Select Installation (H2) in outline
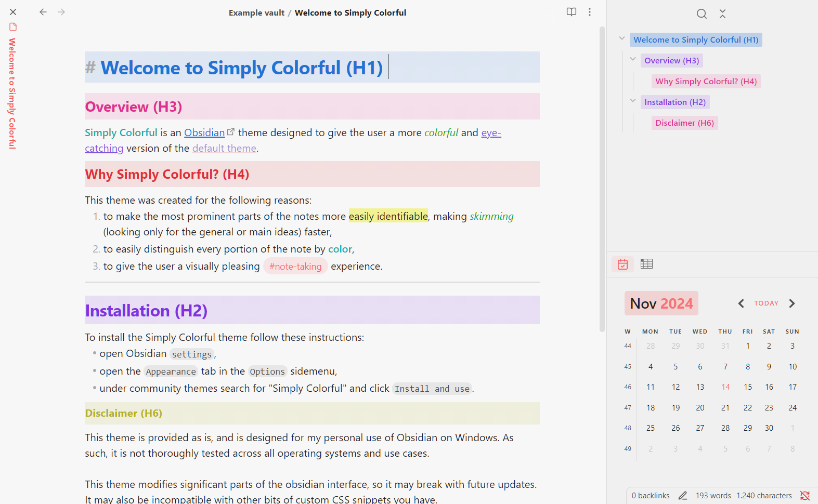The image size is (818, 504). point(675,102)
